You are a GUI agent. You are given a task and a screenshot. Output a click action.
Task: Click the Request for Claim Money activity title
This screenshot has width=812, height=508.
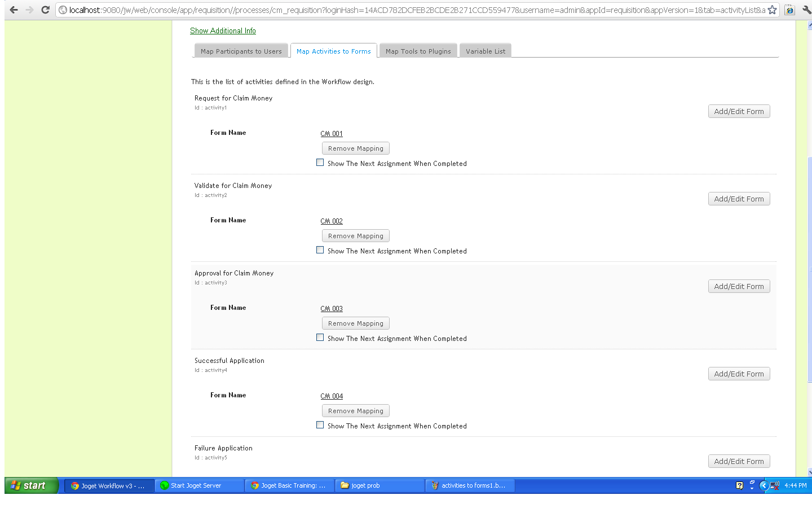(233, 98)
